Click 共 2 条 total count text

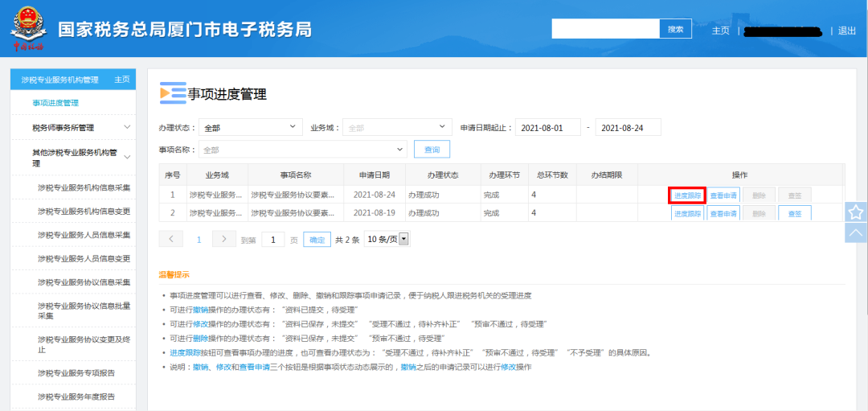tap(347, 240)
